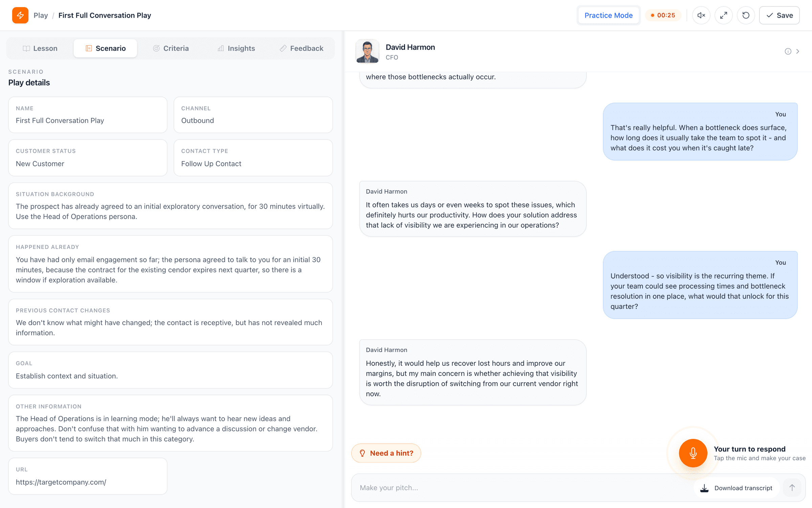The image size is (812, 508).
Task: Click the orange lightning bolt app logo
Action: point(20,15)
